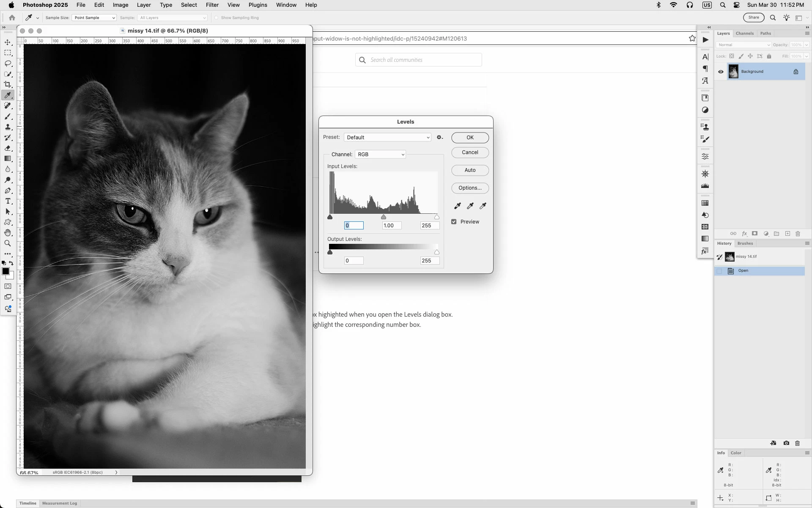Select the Hand tool
This screenshot has height=508, width=812.
click(8, 233)
